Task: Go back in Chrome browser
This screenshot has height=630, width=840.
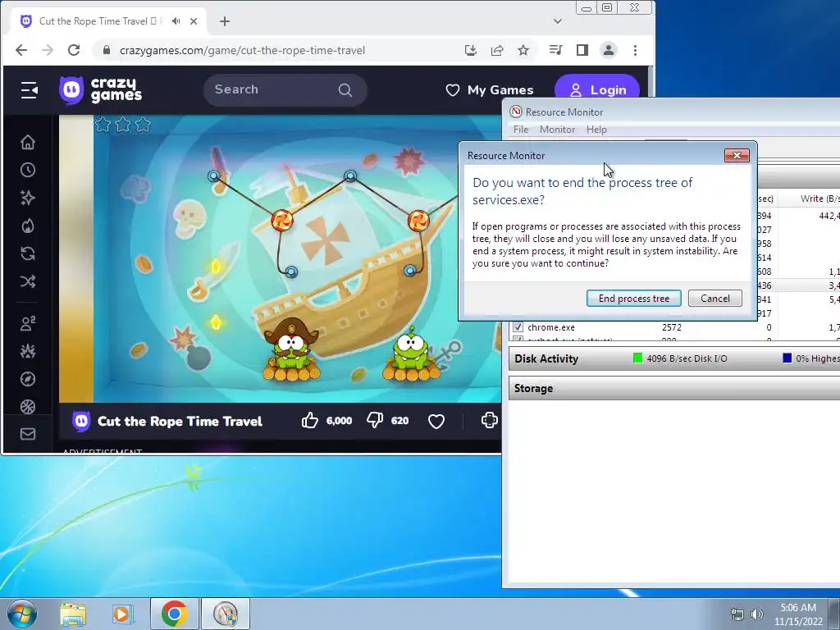Action: pos(21,50)
